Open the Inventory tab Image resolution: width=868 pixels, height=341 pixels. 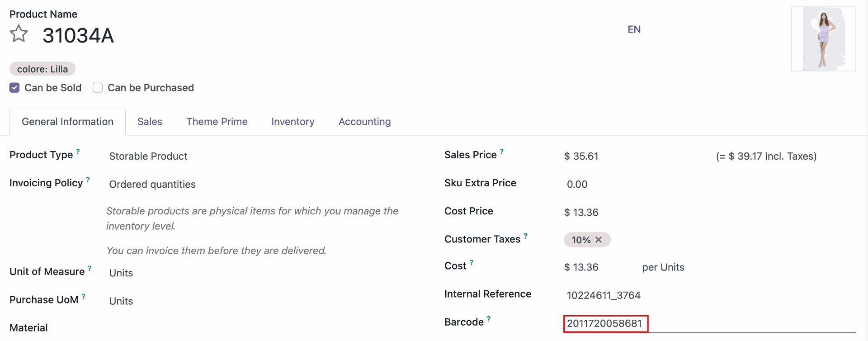pyautogui.click(x=292, y=122)
